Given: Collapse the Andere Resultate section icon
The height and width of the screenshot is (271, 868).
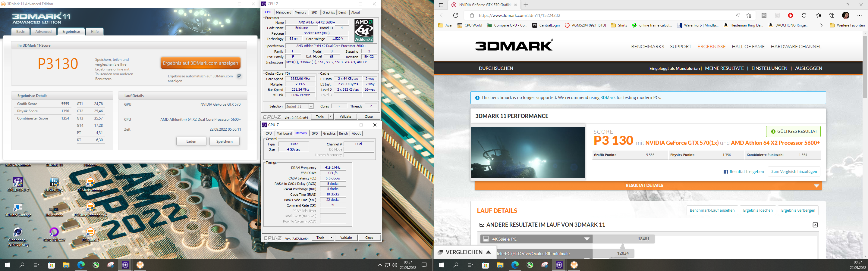Looking at the screenshot, I should (x=815, y=225).
